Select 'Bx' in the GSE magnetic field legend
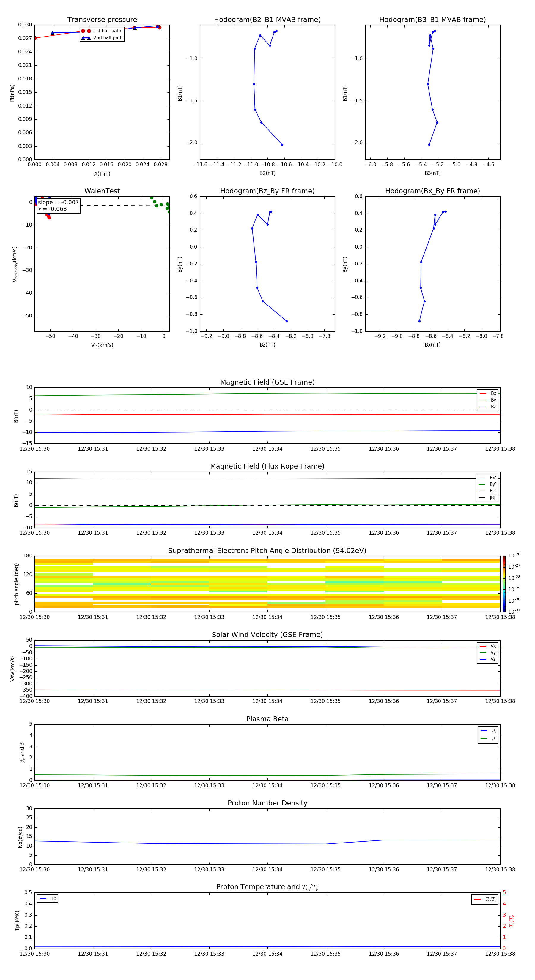 [488, 393]
